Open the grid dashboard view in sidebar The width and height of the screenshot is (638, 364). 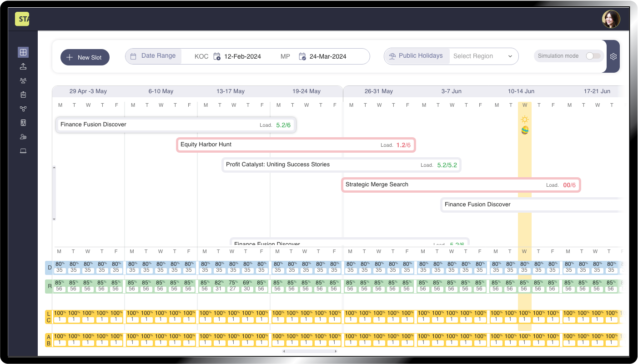point(23,52)
